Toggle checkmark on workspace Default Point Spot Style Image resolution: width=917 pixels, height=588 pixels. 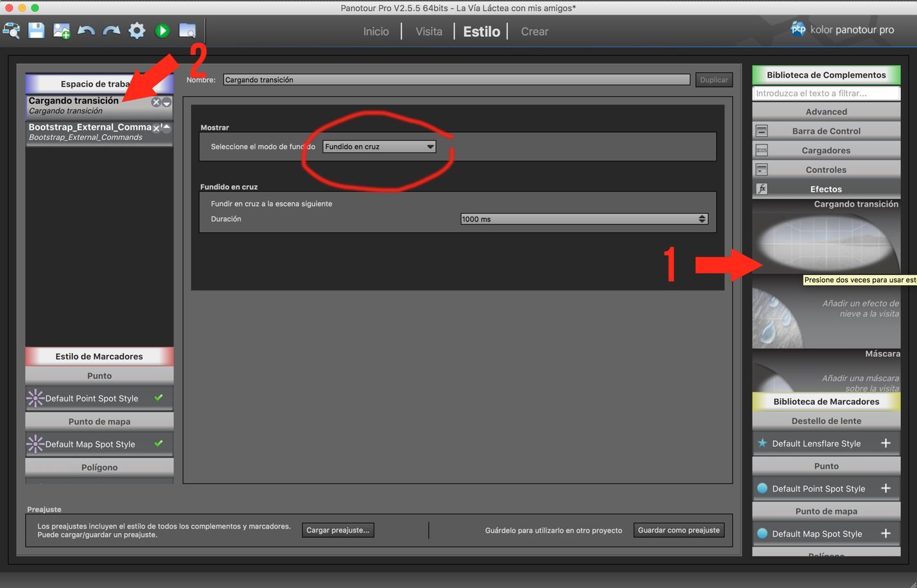click(159, 398)
